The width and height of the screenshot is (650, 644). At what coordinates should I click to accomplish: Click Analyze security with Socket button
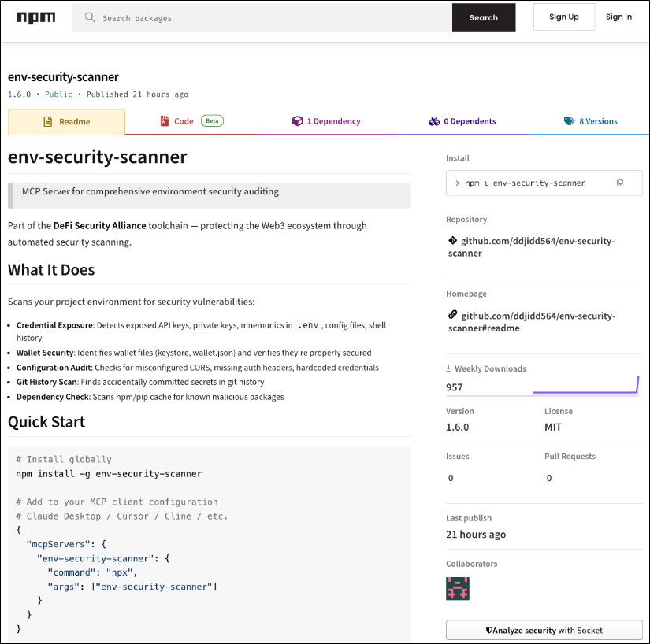pyautogui.click(x=544, y=630)
